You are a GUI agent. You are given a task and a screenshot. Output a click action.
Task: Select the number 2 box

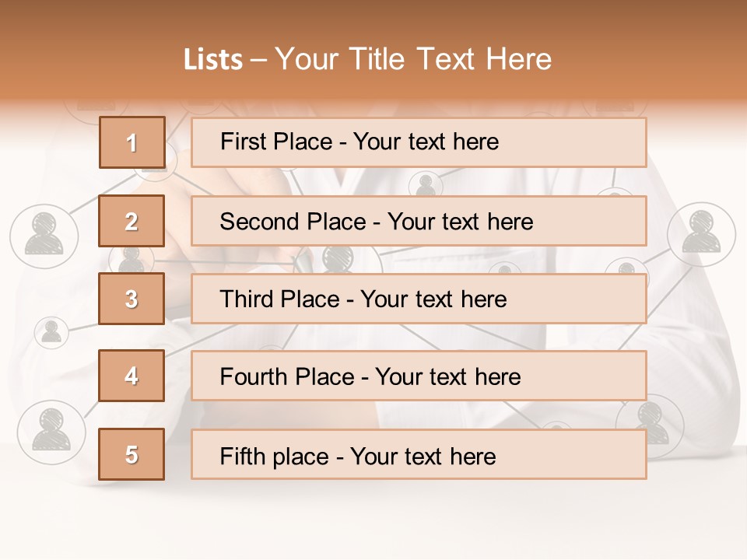tap(132, 221)
